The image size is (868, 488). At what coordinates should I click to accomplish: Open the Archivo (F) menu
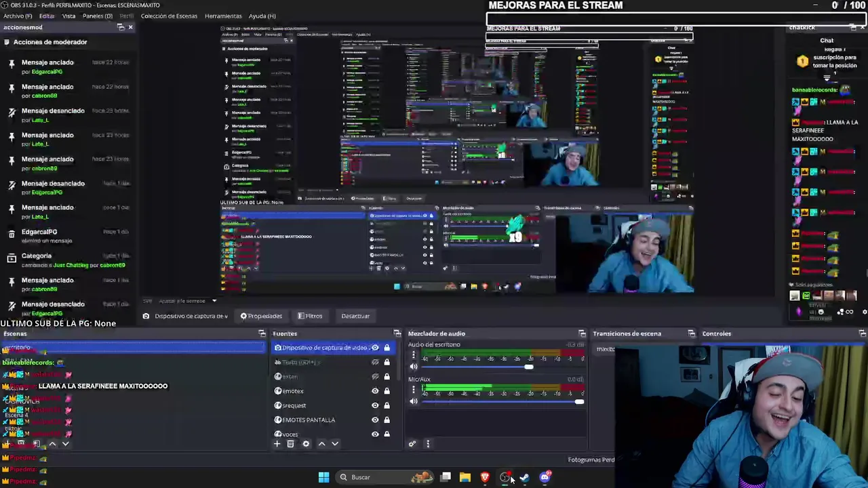tap(18, 16)
